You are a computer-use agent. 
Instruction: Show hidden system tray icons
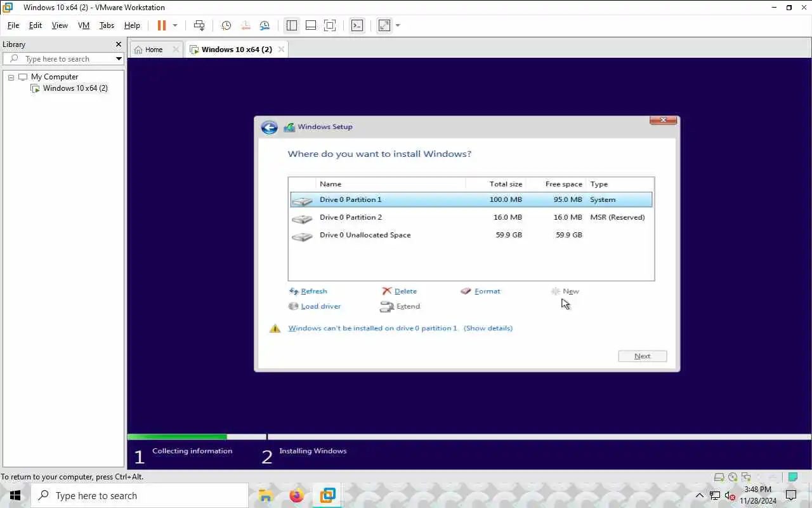[x=700, y=495]
